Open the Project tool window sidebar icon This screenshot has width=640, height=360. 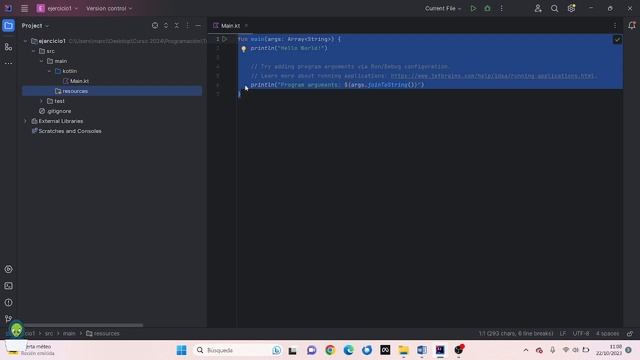8,26
